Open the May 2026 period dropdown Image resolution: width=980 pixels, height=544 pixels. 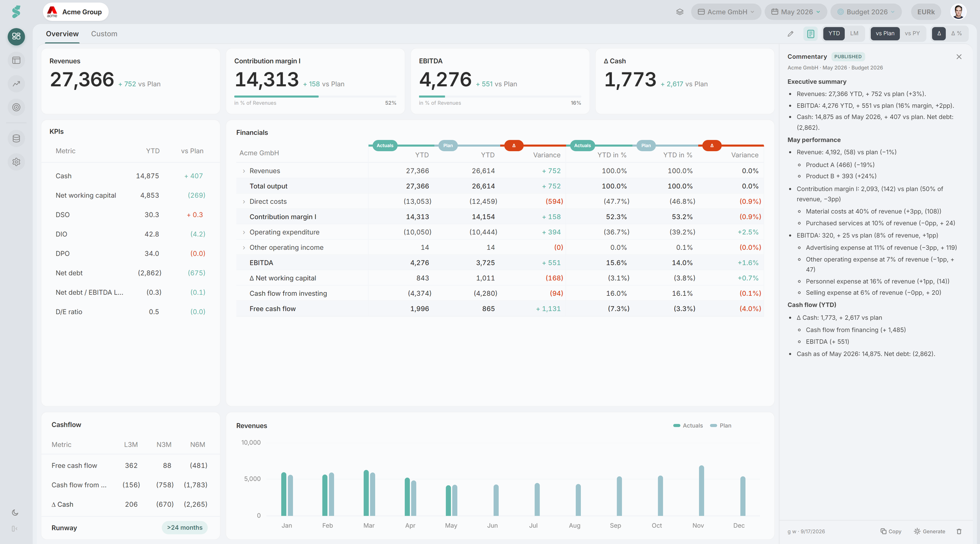796,12
